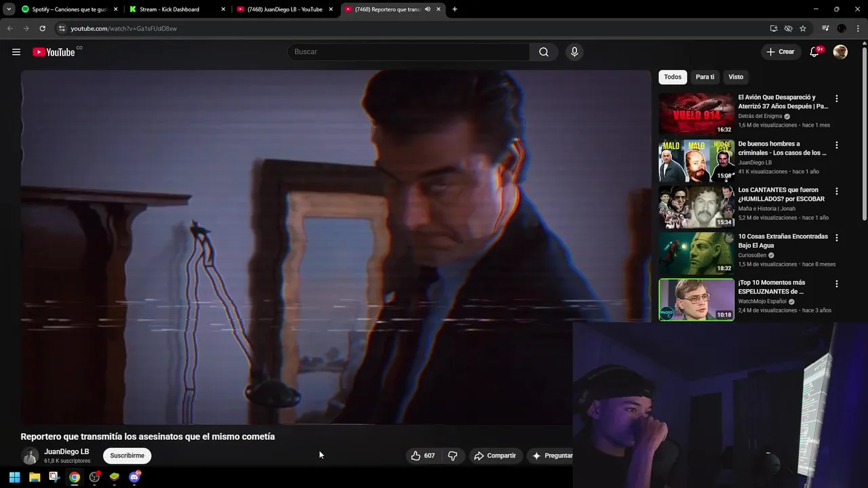Click the address bar URL

[x=123, y=28]
